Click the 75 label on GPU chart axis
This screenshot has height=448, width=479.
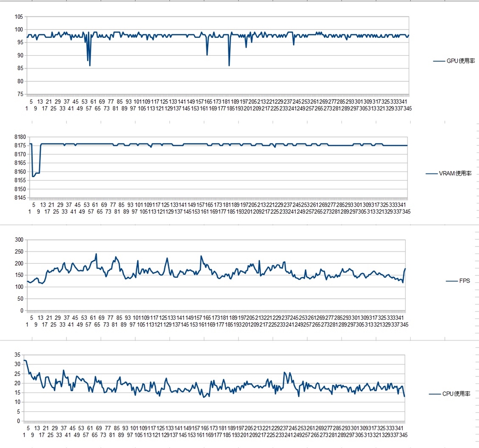[x=20, y=94]
